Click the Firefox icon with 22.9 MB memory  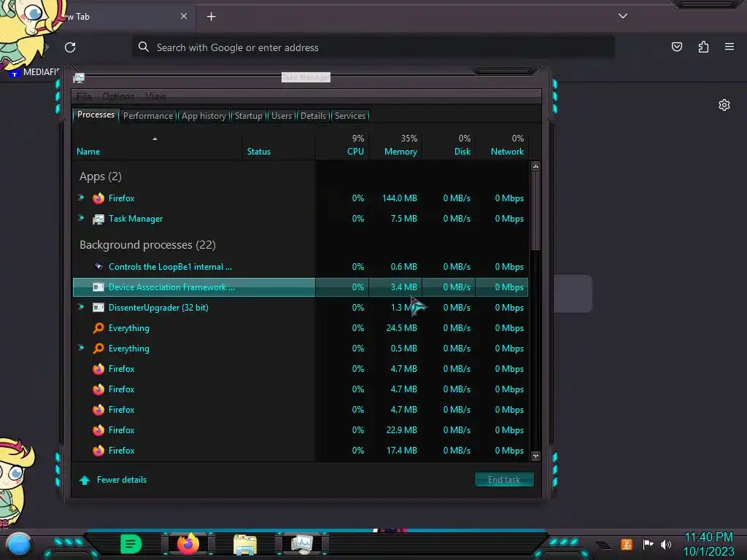tap(98, 430)
